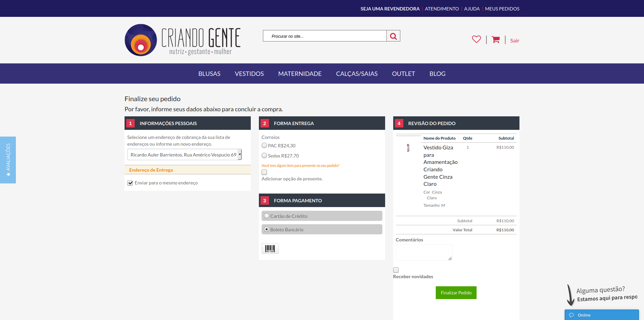Viewport: 644px width, 320px height.
Task: Open the Online chat bubble
Action: click(601, 315)
